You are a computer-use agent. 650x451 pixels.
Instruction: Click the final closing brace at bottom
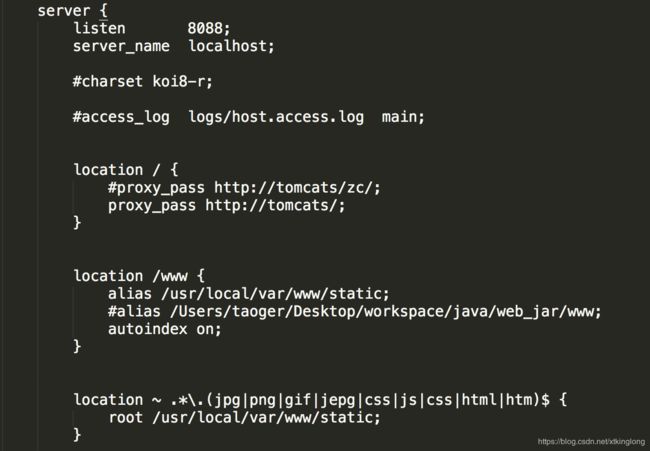(x=77, y=434)
